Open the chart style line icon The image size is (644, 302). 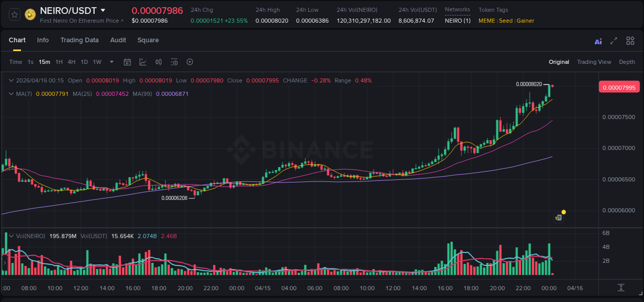142,62
